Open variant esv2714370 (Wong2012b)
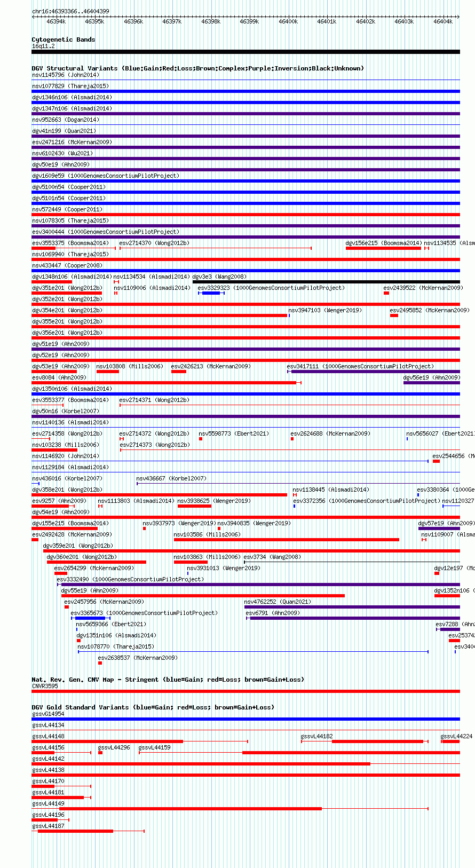Viewport: 475px width, 868px height. tap(154, 243)
